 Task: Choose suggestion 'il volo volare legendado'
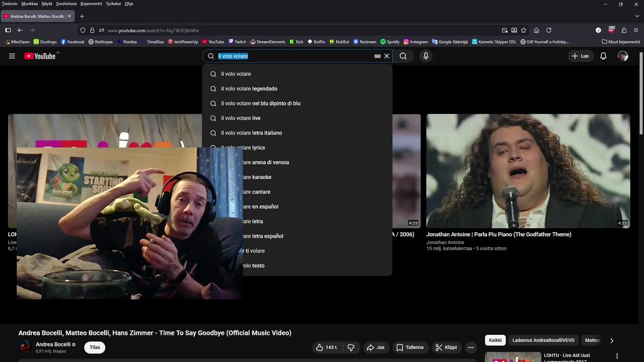click(x=297, y=88)
